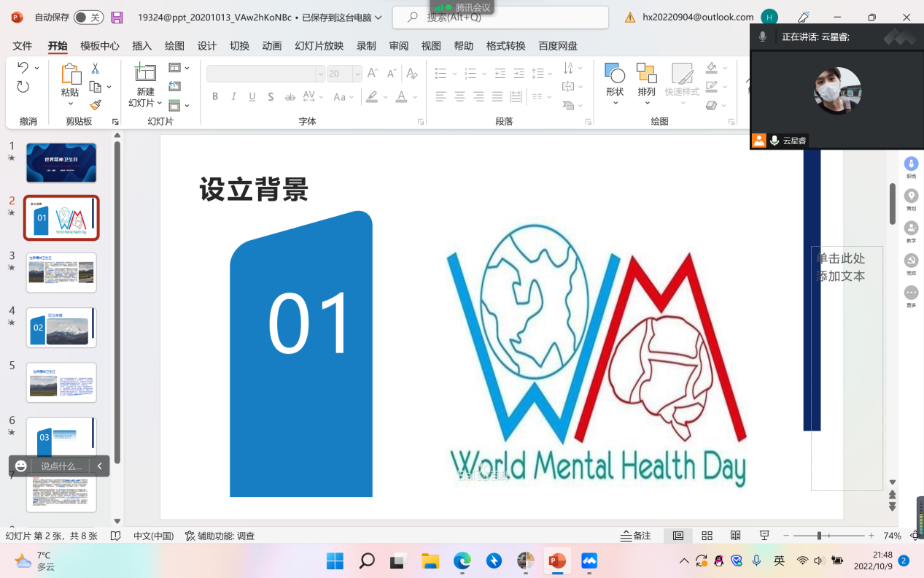
Task: Toggle the AutoSave (自动保存) switch
Action: (88, 18)
